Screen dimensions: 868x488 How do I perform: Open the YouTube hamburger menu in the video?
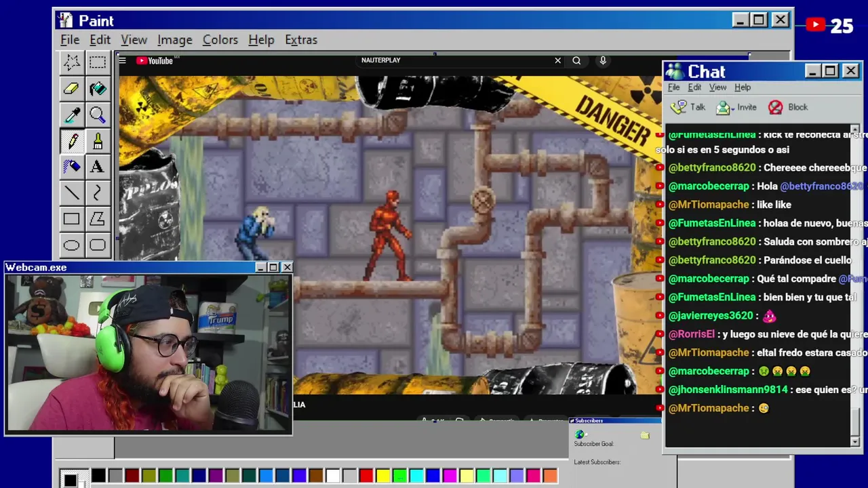(122, 60)
